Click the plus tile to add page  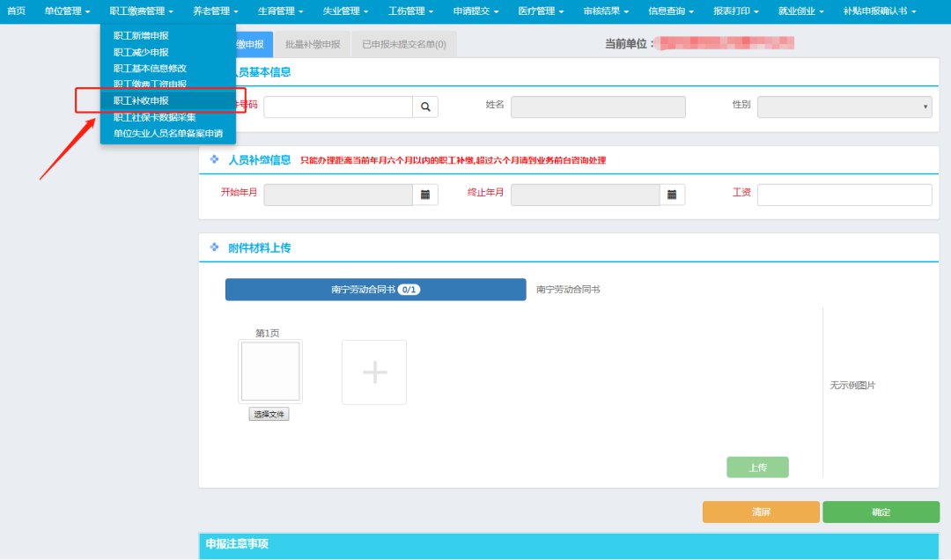(x=374, y=372)
